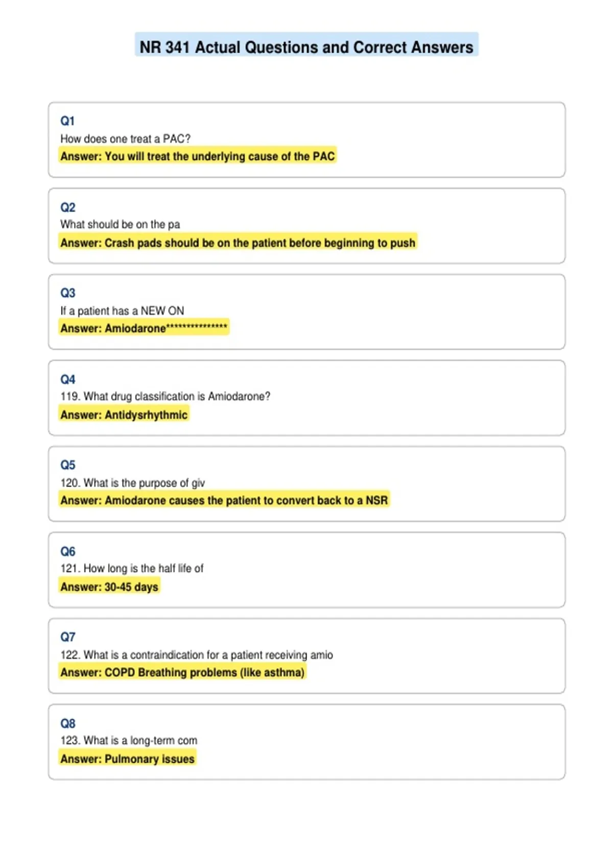Click the Q2 label heading
The height and width of the screenshot is (868, 613).
pos(67,207)
